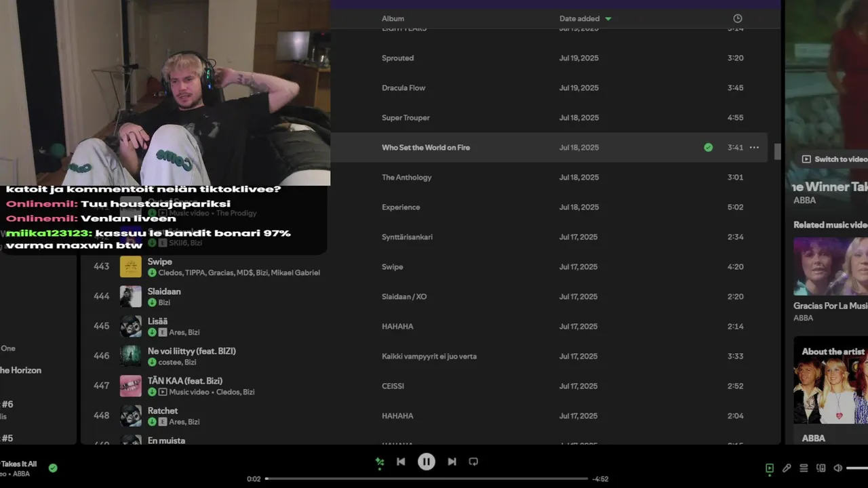868x488 pixels.
Task: Adjust the volume slider bar
Action: tap(857, 468)
